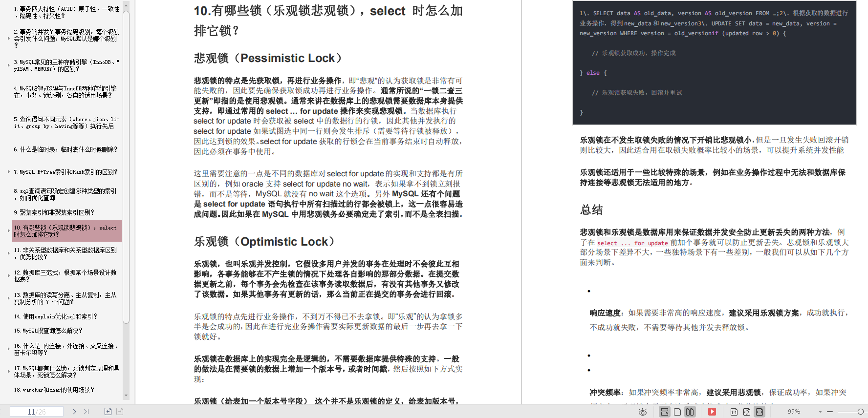The image size is (868, 418).
Task: Click code comment 乐观锁获取成功，操作完成
Action: pyautogui.click(x=633, y=53)
